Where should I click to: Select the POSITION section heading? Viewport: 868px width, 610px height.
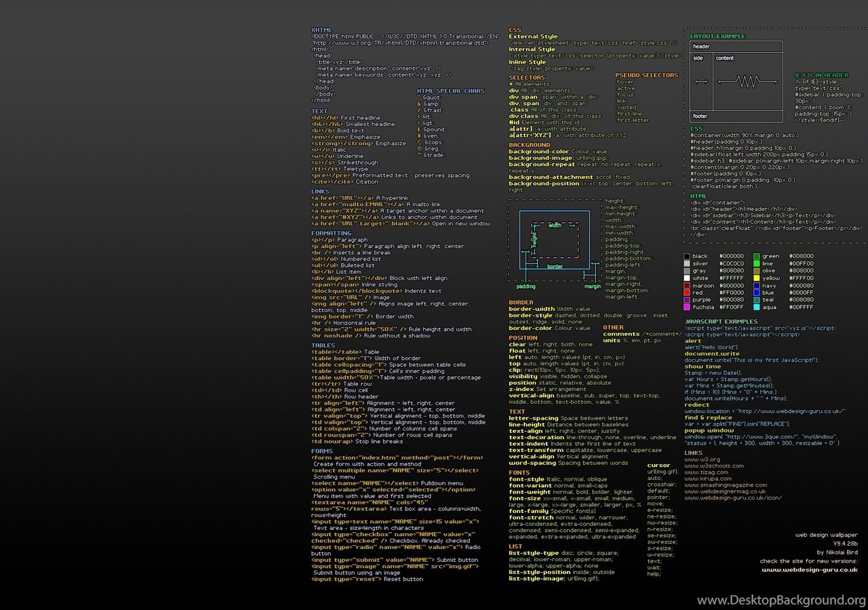pyautogui.click(x=523, y=338)
